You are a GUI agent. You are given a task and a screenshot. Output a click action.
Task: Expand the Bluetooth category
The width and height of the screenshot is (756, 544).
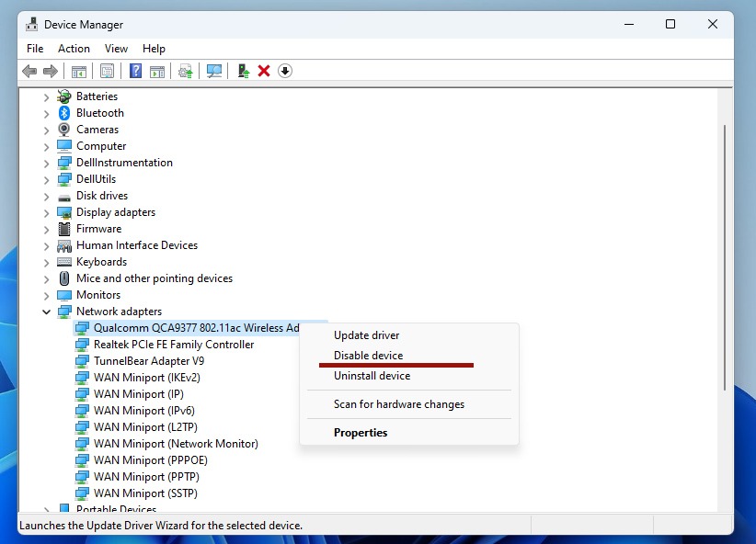point(46,112)
